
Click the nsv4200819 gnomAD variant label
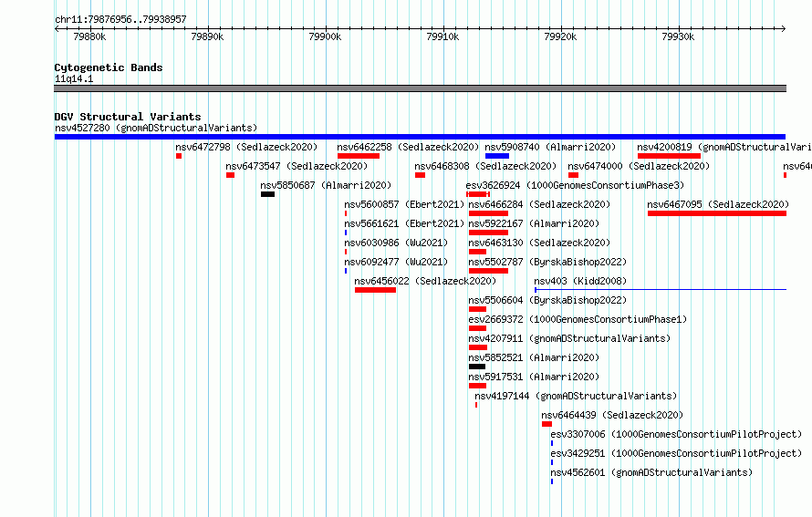pyautogui.click(x=724, y=147)
